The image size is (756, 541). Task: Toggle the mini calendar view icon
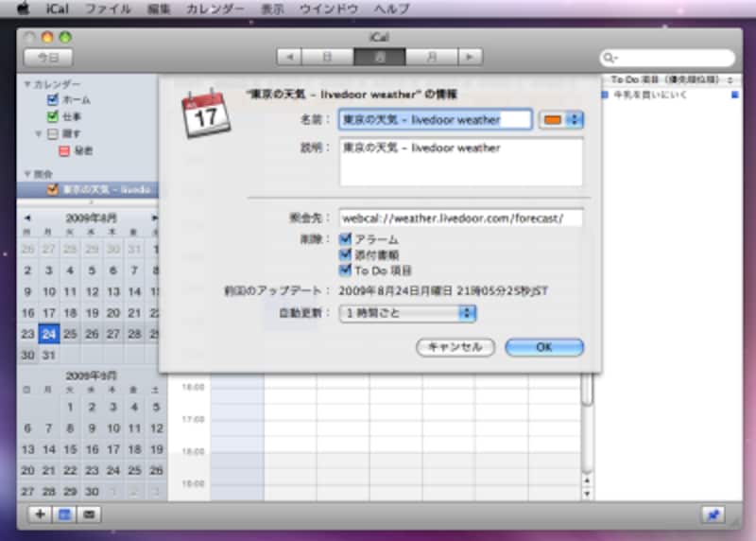point(65,515)
